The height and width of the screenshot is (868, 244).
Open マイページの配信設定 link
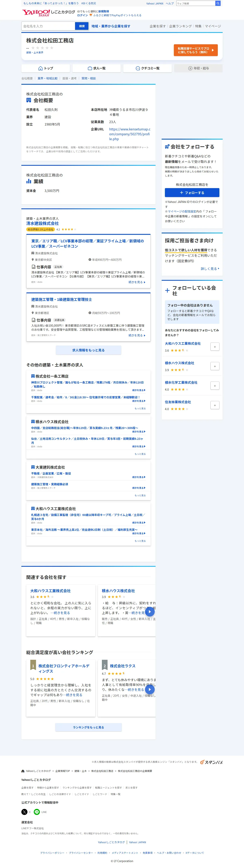[x=182, y=212]
